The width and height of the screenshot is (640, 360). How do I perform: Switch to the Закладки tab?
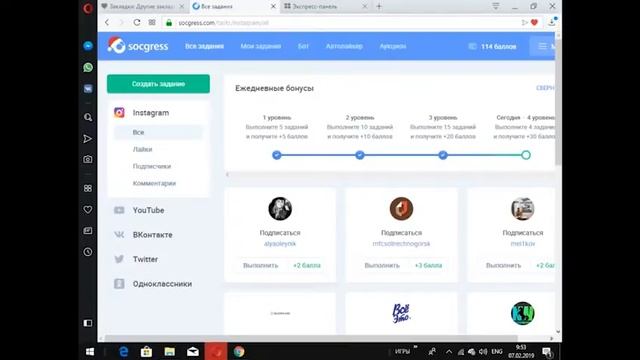[143, 7]
